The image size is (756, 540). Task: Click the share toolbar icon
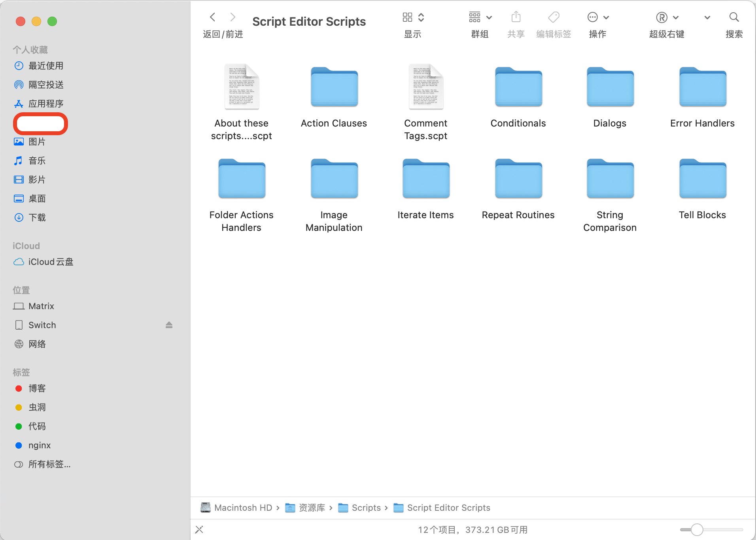pyautogui.click(x=516, y=17)
